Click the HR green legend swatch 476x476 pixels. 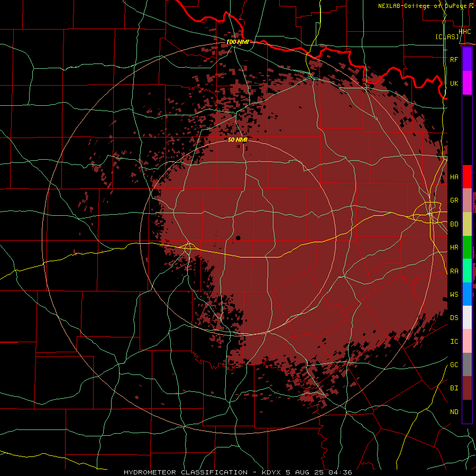tap(467, 247)
